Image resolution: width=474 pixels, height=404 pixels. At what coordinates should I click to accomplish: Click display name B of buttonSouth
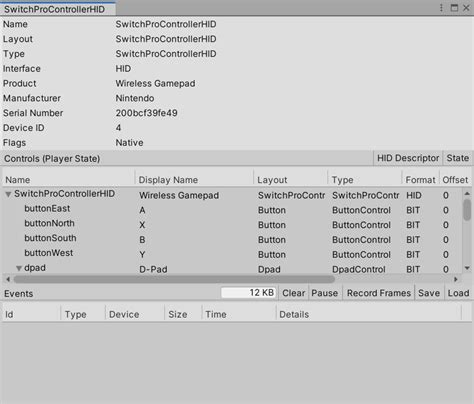coord(142,240)
